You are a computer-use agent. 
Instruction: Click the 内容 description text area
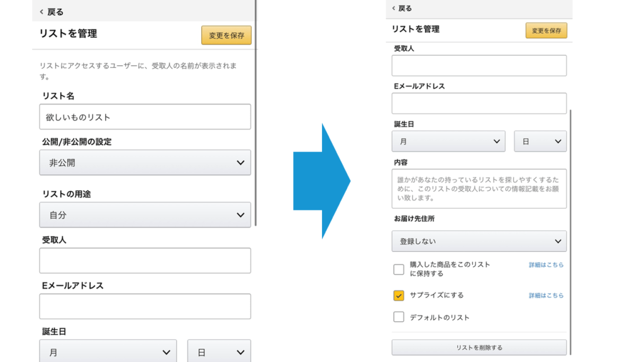pyautogui.click(x=479, y=189)
